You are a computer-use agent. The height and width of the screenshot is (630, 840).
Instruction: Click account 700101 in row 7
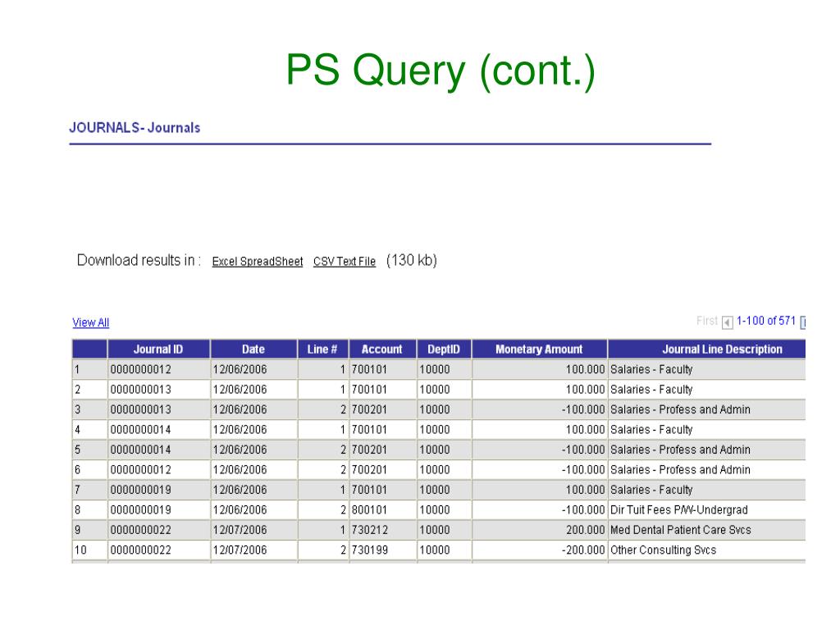pos(369,490)
